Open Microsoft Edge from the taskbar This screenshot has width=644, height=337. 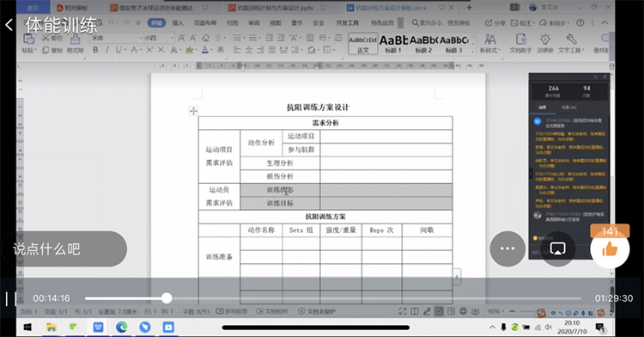coord(122,328)
